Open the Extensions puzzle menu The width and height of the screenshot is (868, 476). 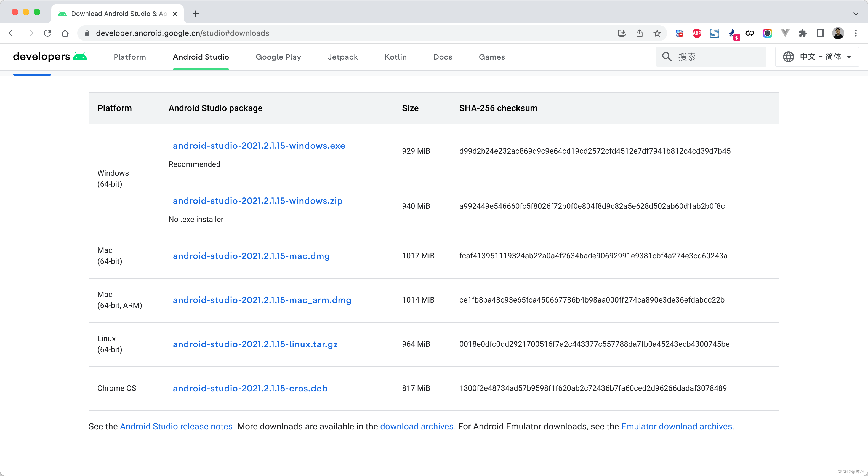pos(803,33)
